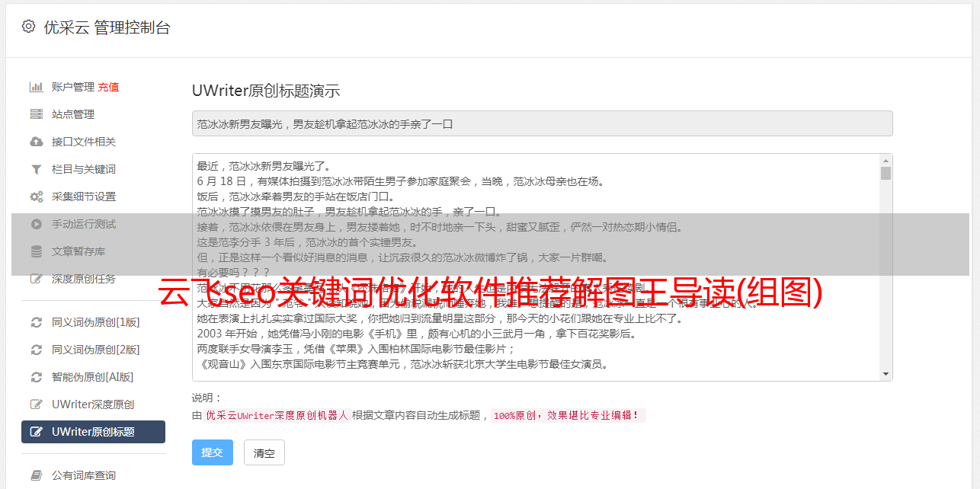Click the filter icon for 栏目与关键词
This screenshot has width=980, height=489.
36,169
